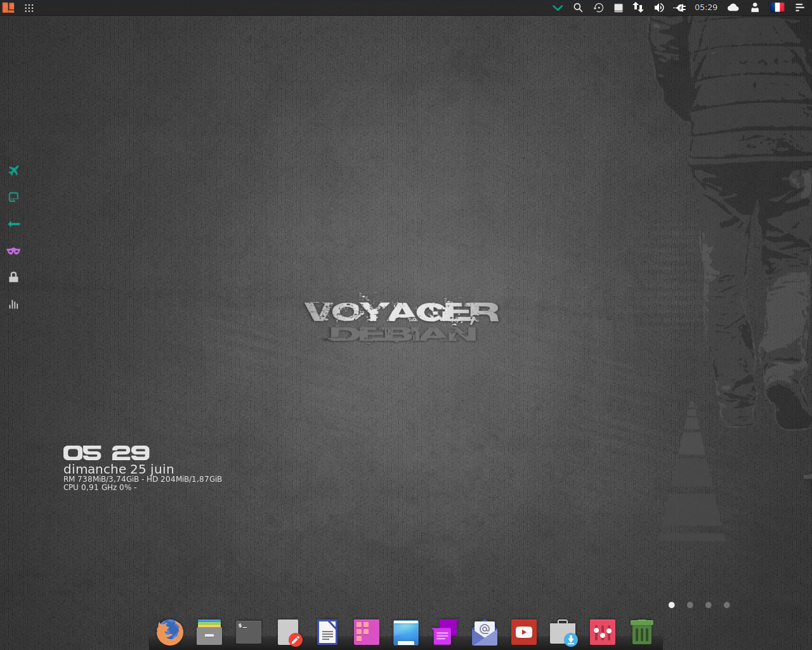Open the teal chevron dropdown in the panel

[557, 8]
